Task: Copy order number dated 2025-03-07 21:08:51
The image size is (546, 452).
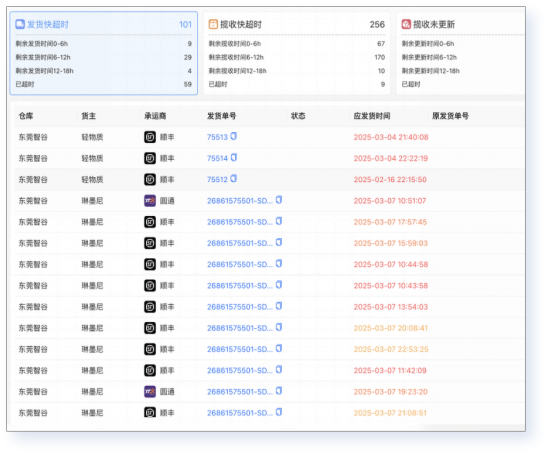Action: pyautogui.click(x=279, y=412)
